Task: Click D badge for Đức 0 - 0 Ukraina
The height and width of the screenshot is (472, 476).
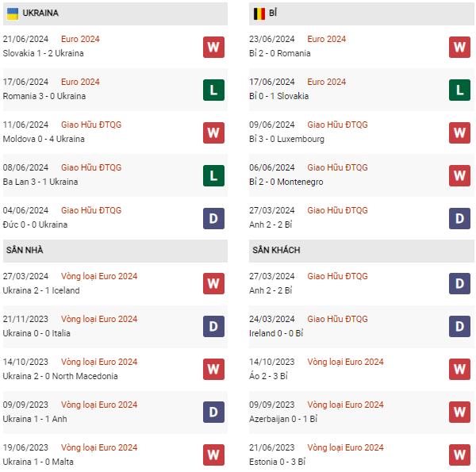Action: click(x=213, y=218)
